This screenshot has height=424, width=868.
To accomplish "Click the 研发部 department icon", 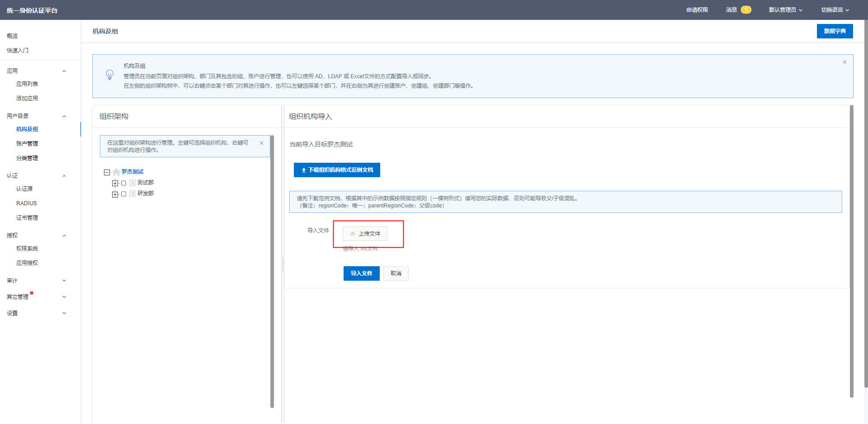I will (x=132, y=194).
